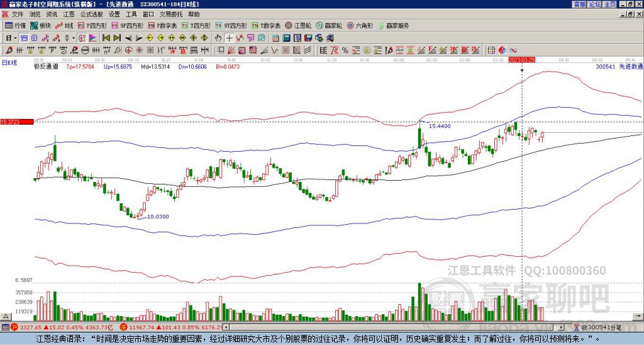Viewport: 644px width, 345px height.
Task: Click the Md=13.5314 value
Action: click(x=155, y=66)
